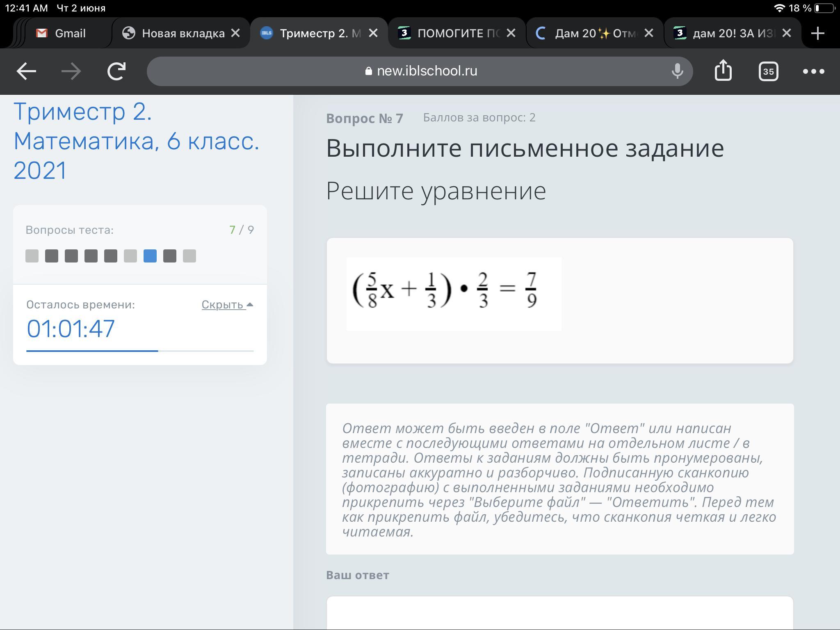Close the ПОМОГИТЕ tab
The width and height of the screenshot is (840, 630).
tap(511, 33)
